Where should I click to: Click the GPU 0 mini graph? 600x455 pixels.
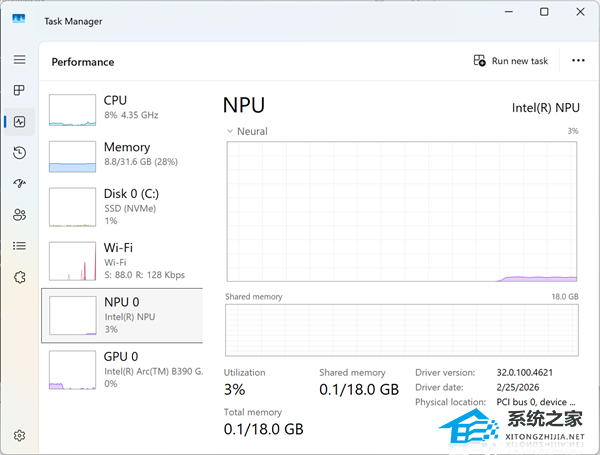click(72, 370)
